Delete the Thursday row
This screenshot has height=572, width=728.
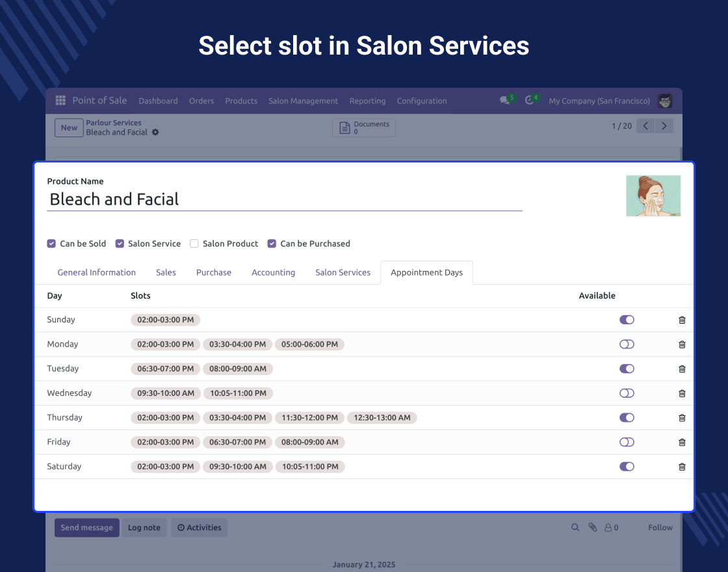point(682,418)
